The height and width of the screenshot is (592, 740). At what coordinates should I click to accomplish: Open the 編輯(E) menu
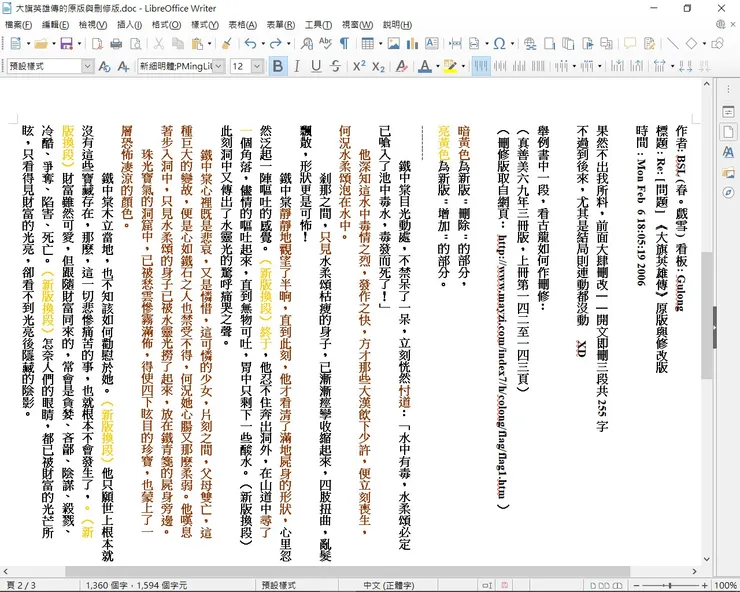click(55, 25)
